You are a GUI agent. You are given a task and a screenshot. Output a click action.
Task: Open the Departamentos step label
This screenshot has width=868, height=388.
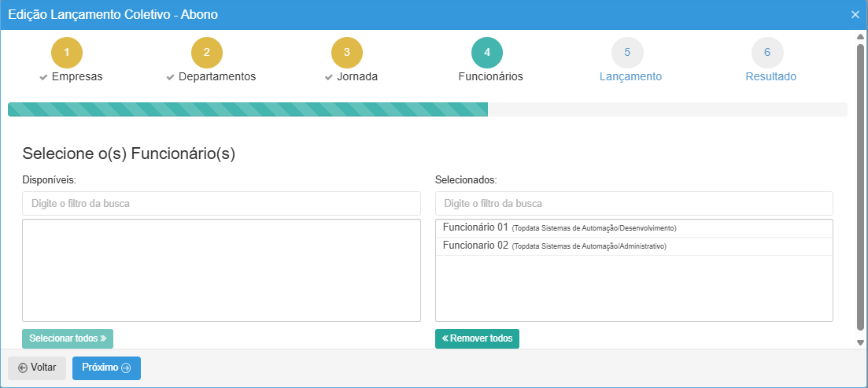(x=216, y=77)
